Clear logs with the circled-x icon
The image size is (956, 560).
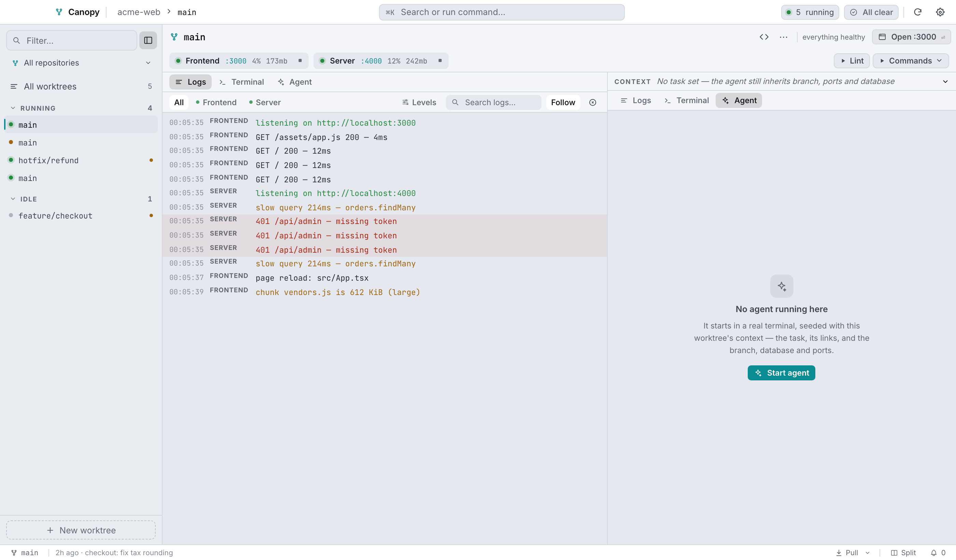pyautogui.click(x=593, y=102)
